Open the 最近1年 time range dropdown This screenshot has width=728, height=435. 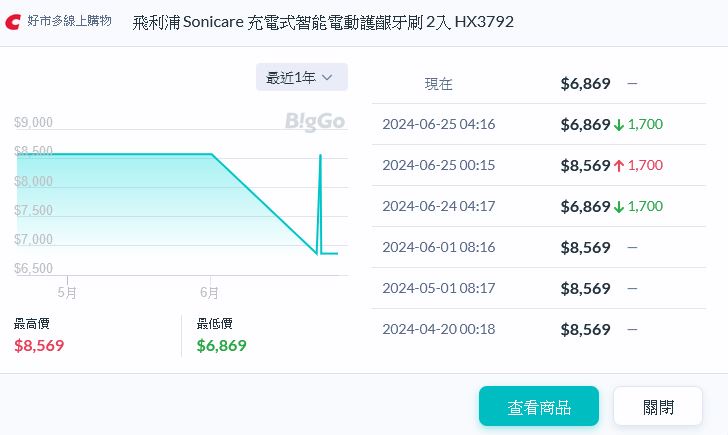301,77
